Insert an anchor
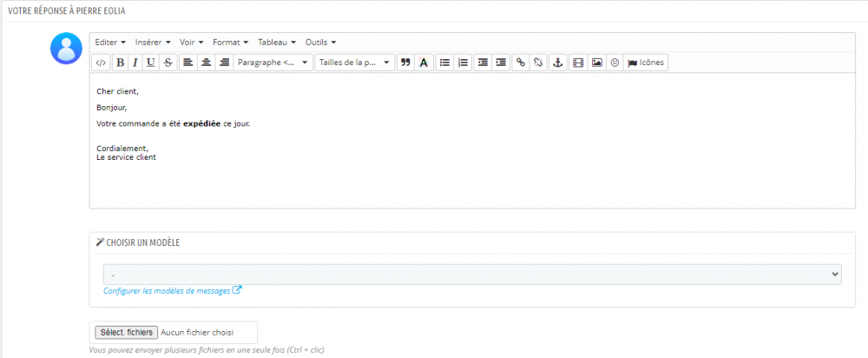Viewport: 868px width, 358px height. pos(558,63)
